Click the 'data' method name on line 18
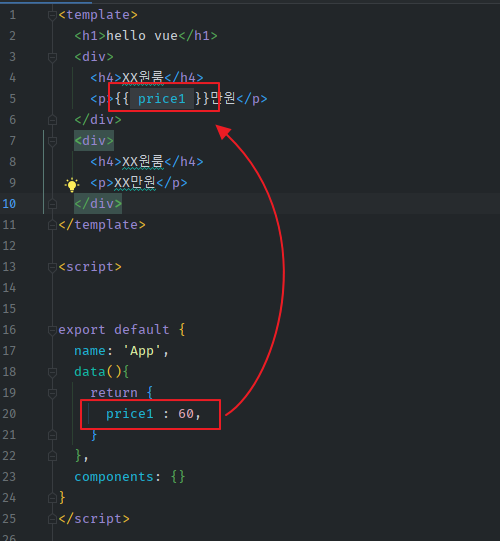This screenshot has height=541, width=500. [90, 372]
